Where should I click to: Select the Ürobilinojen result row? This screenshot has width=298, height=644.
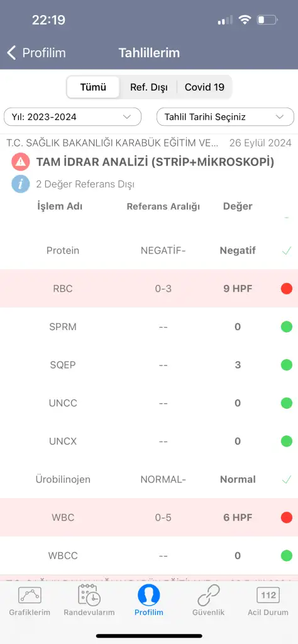(149, 479)
